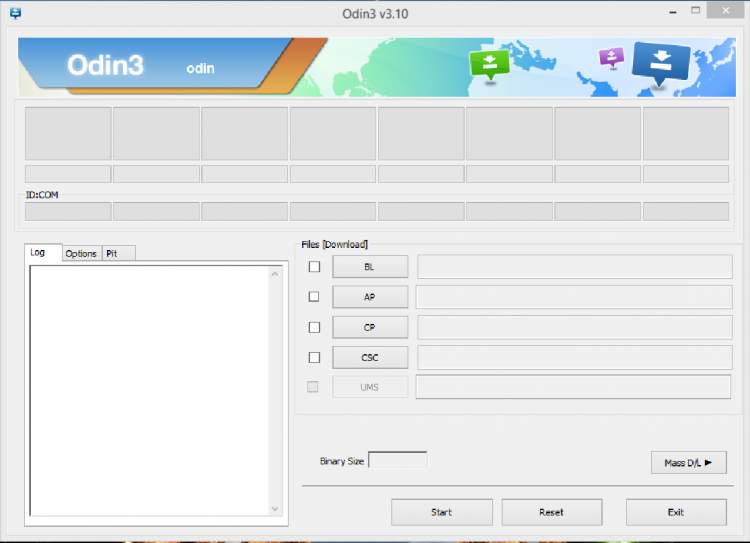750x543 pixels.
Task: Start the flashing process
Action: (441, 512)
